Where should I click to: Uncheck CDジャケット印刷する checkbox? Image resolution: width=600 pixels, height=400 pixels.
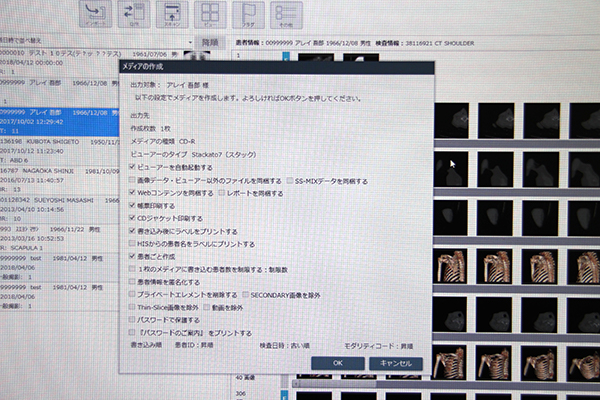coord(132,218)
